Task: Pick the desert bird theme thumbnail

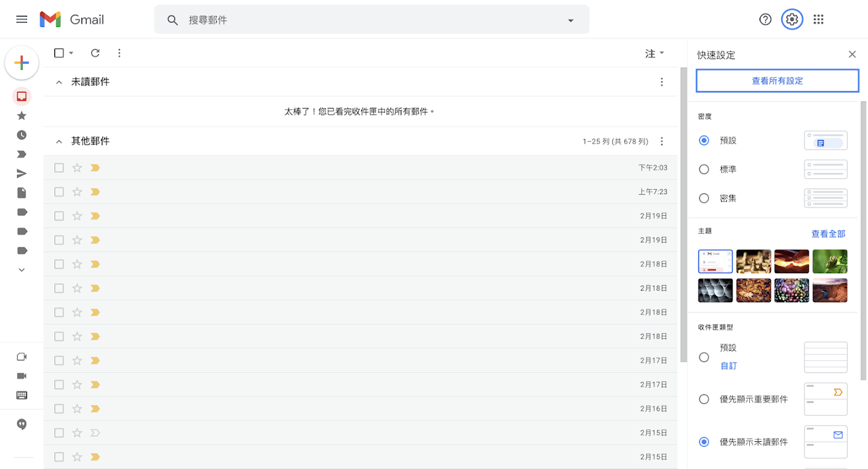Action: 830,290
